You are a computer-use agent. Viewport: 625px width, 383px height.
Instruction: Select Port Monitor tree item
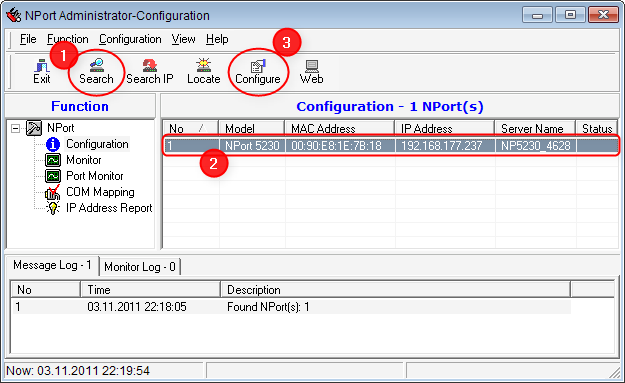click(94, 176)
